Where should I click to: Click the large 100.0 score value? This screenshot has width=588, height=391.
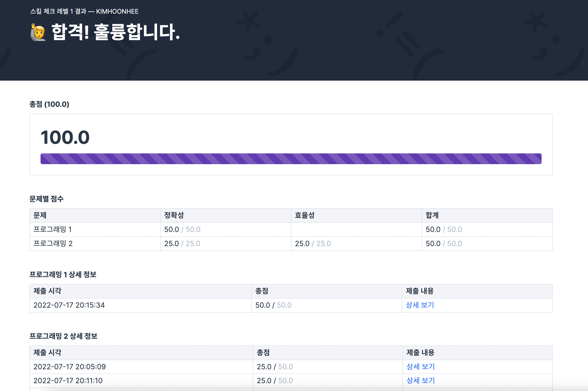click(65, 137)
